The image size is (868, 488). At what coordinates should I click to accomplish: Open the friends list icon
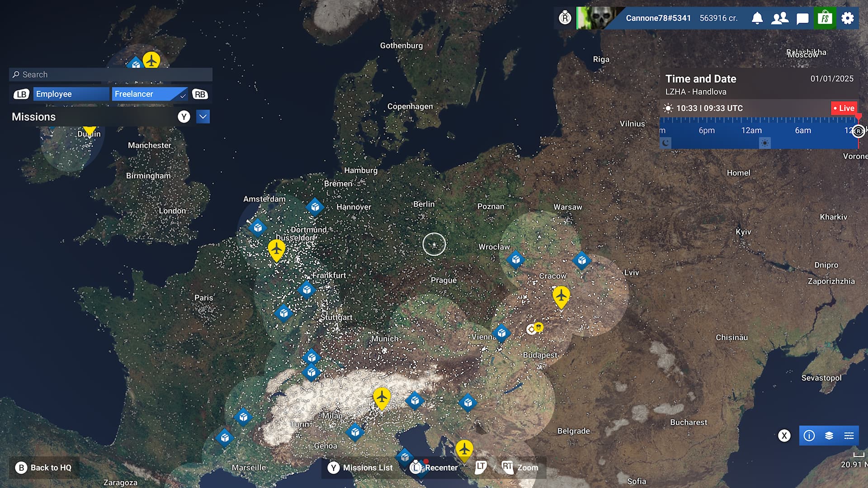click(x=780, y=18)
